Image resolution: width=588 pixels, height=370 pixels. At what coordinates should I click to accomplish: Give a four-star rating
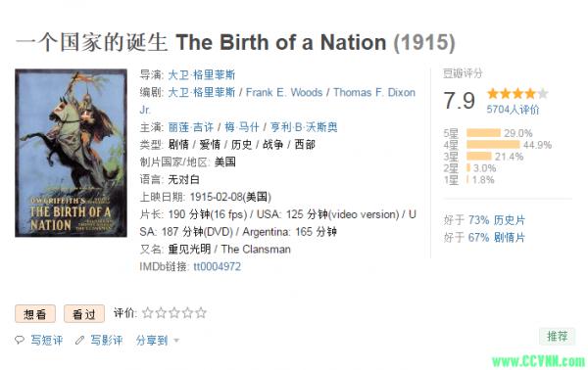point(187,312)
